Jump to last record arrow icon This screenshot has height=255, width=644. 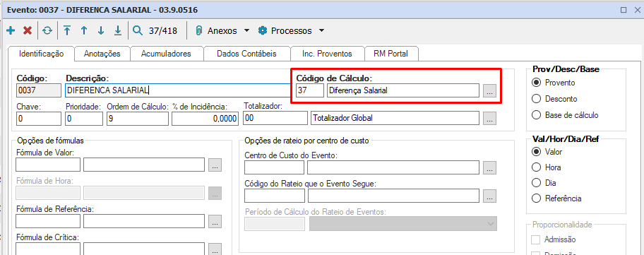(118, 31)
